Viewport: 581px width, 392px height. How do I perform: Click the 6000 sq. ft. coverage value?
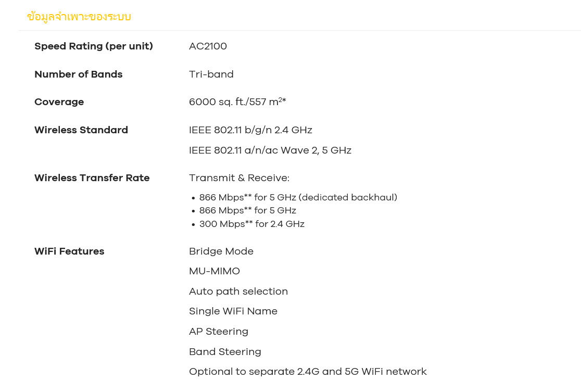coord(237,102)
